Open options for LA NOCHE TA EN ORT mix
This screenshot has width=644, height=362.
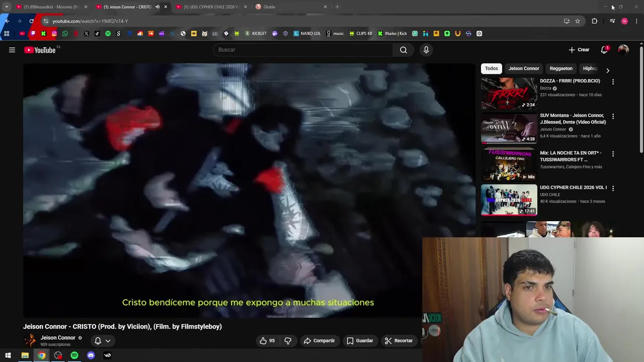613,154
